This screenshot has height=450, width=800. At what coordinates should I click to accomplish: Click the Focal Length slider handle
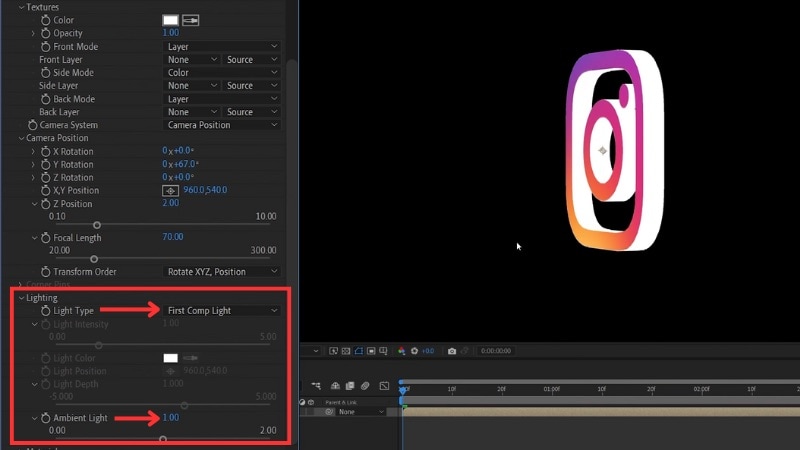click(94, 259)
